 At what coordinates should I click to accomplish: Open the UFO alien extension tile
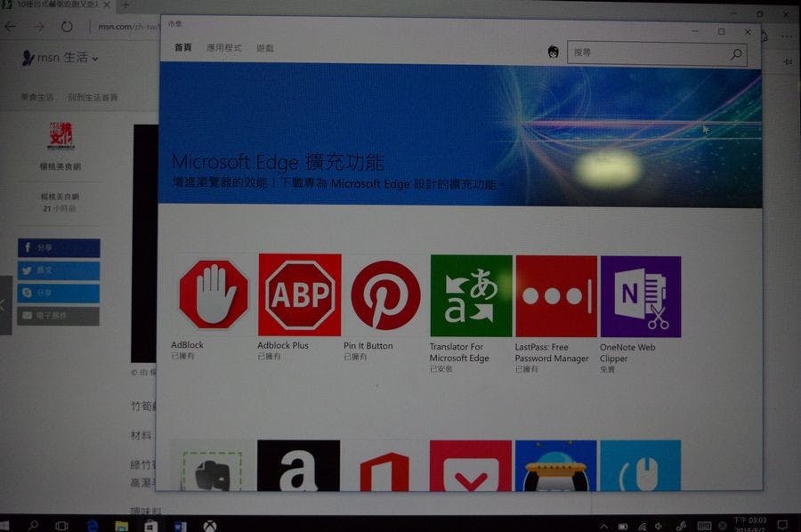click(x=555, y=465)
